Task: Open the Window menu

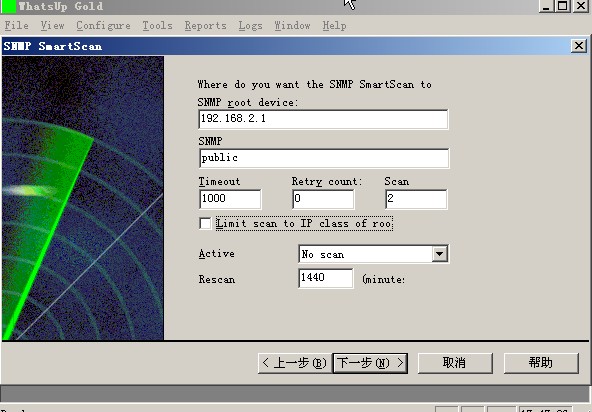Action: point(293,26)
